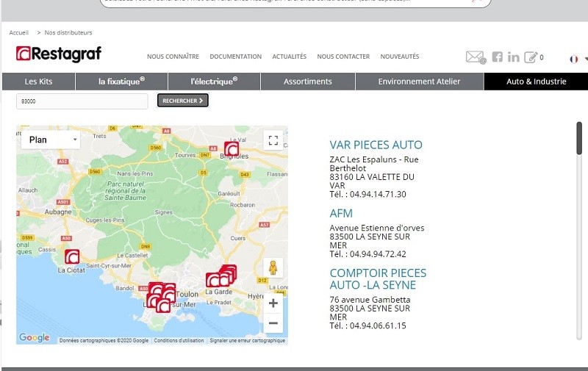Zoom in on the map

pos(273,303)
